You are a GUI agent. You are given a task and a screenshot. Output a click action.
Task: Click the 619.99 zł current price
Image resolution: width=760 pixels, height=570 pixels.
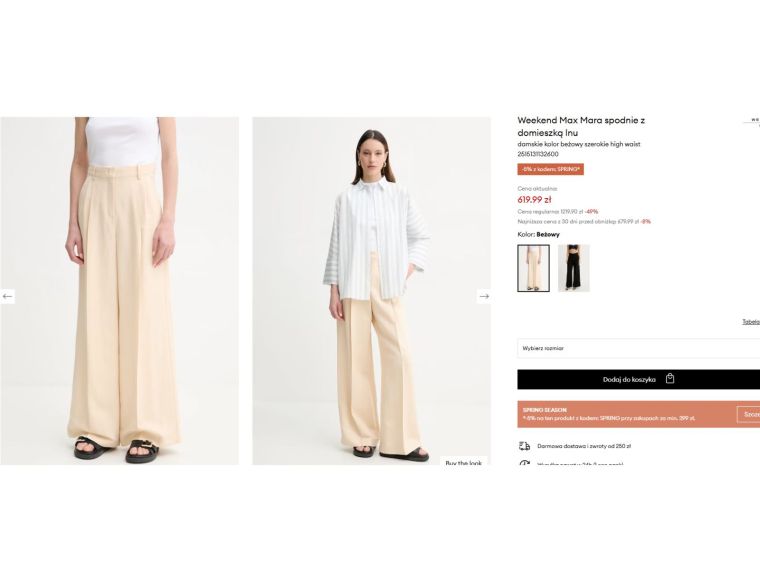pos(535,200)
